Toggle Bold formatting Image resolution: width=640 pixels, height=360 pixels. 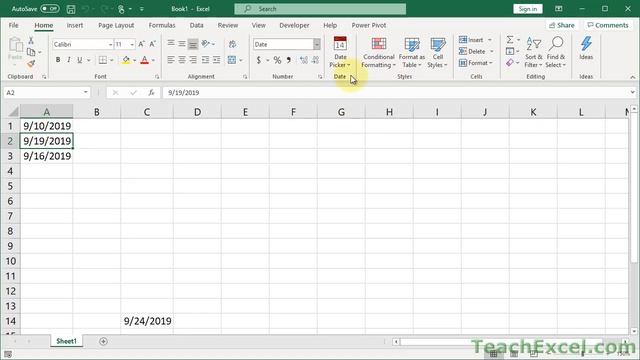point(58,60)
